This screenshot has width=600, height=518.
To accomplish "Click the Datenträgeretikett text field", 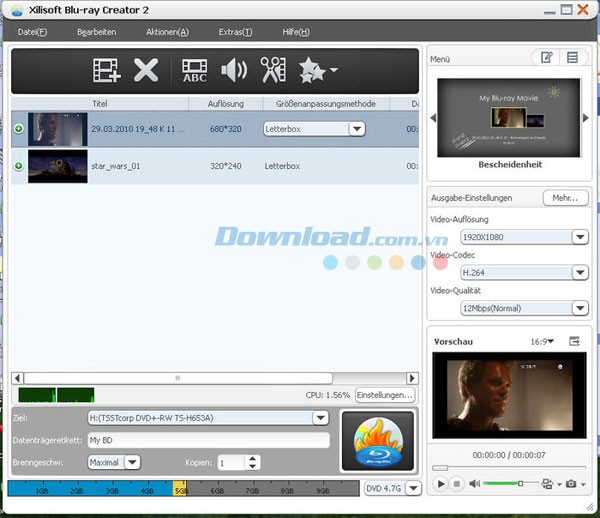I will coord(209,440).
